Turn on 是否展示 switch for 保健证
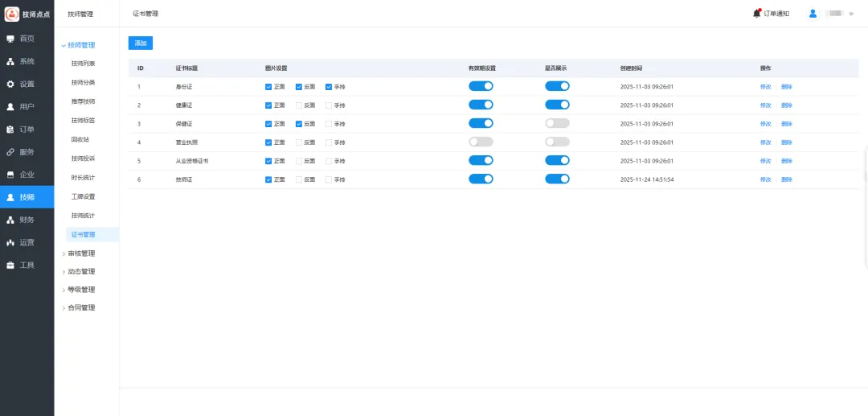Viewport: 868px width, 416px height. (557, 123)
